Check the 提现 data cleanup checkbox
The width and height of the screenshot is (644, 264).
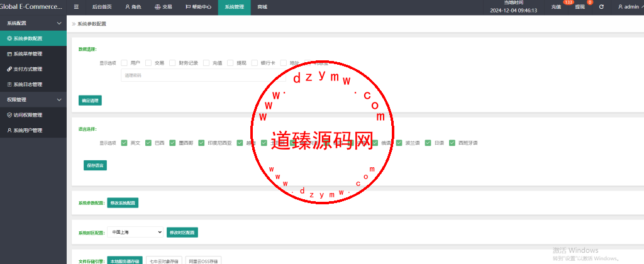pos(230,63)
